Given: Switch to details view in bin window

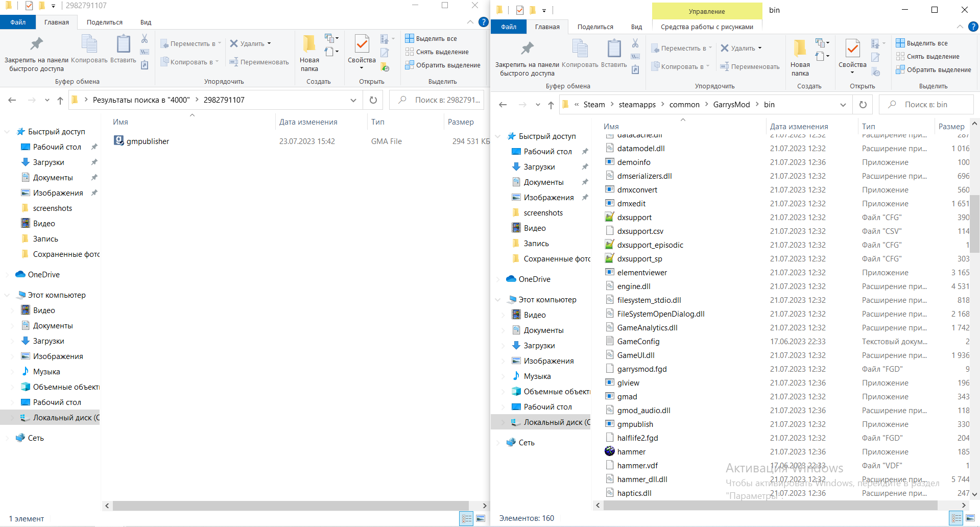Looking at the screenshot, I should [x=957, y=518].
